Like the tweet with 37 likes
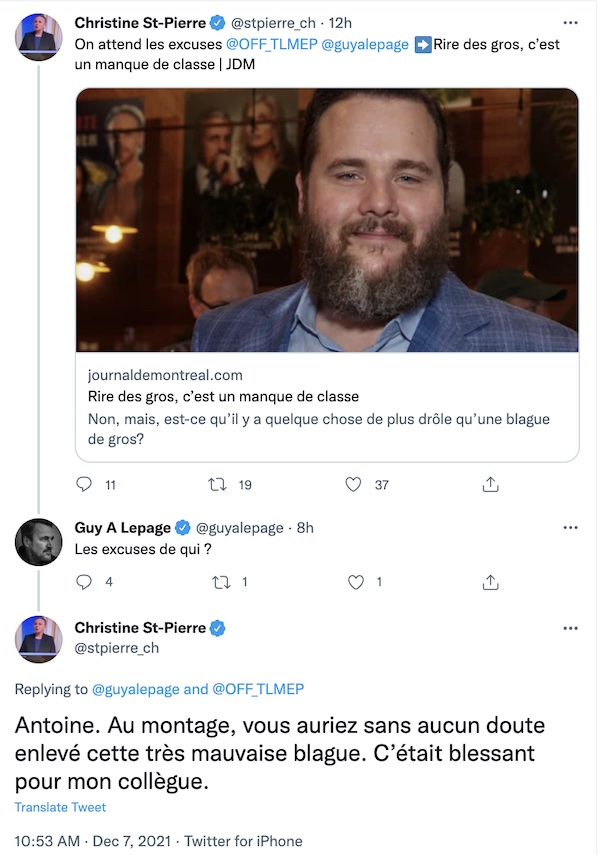Image resolution: width=600 pixels, height=855 pixels. point(353,484)
